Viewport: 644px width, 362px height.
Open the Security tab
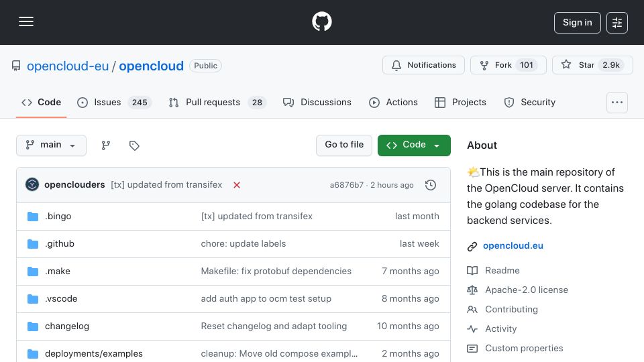click(x=530, y=102)
